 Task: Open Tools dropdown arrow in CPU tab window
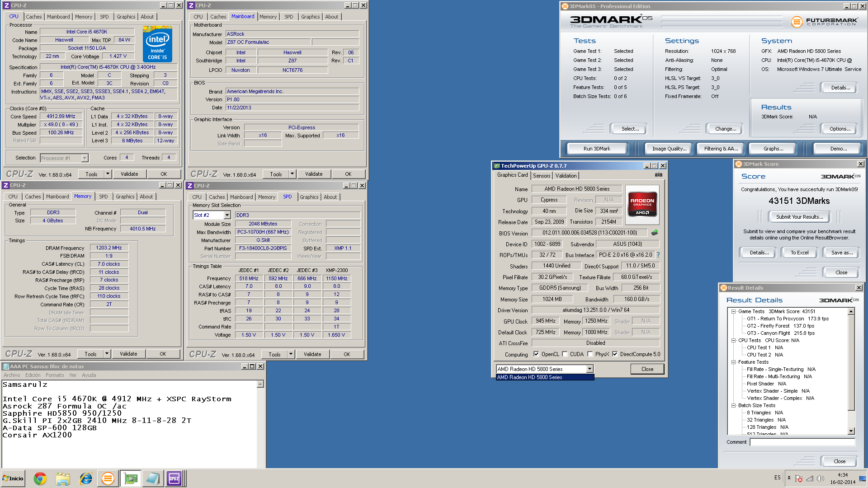(x=108, y=174)
